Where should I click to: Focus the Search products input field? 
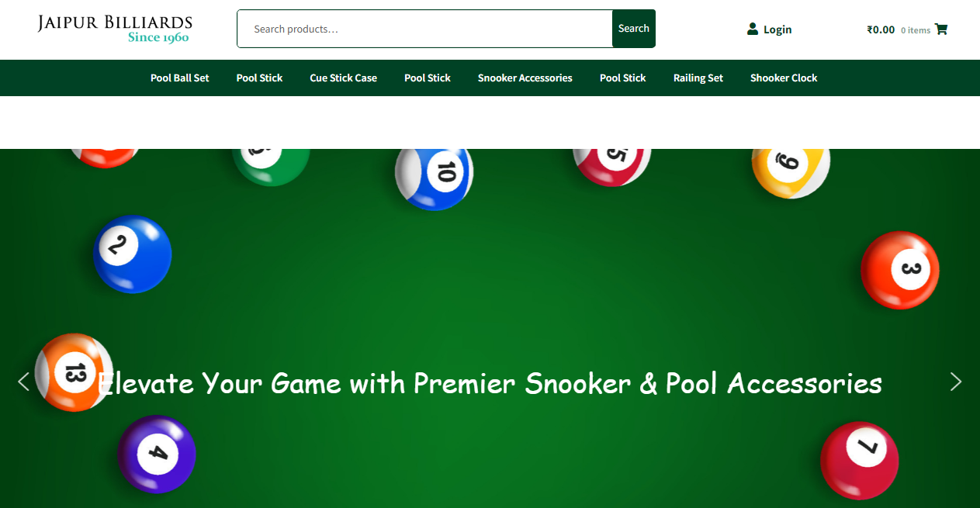pyautogui.click(x=425, y=29)
